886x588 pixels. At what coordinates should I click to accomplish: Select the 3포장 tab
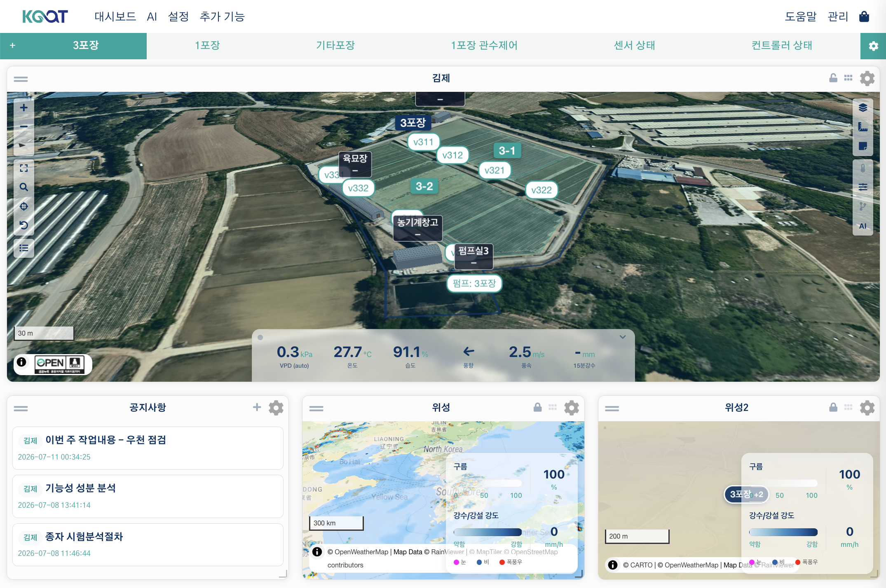click(86, 46)
